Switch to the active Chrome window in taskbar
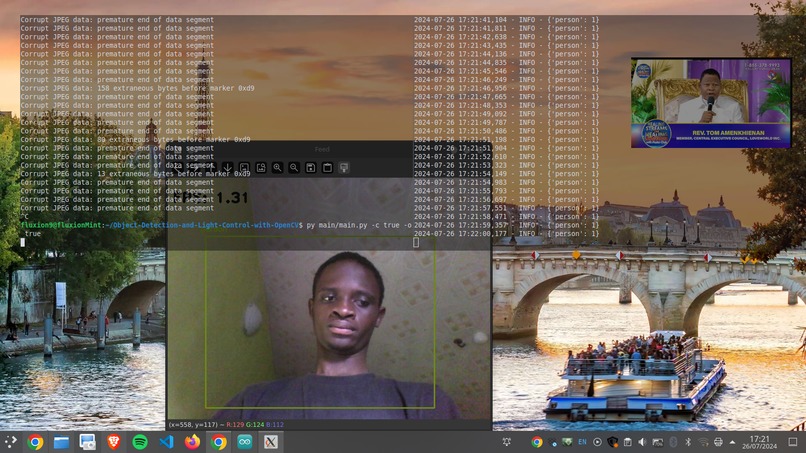The width and height of the screenshot is (806, 453). tap(218, 442)
